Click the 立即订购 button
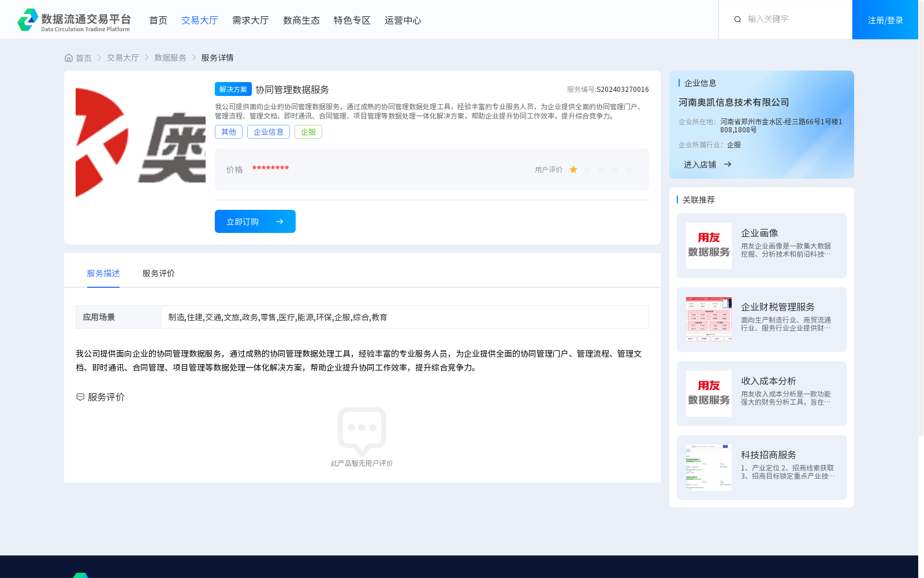This screenshot has width=924, height=578. pyautogui.click(x=255, y=221)
